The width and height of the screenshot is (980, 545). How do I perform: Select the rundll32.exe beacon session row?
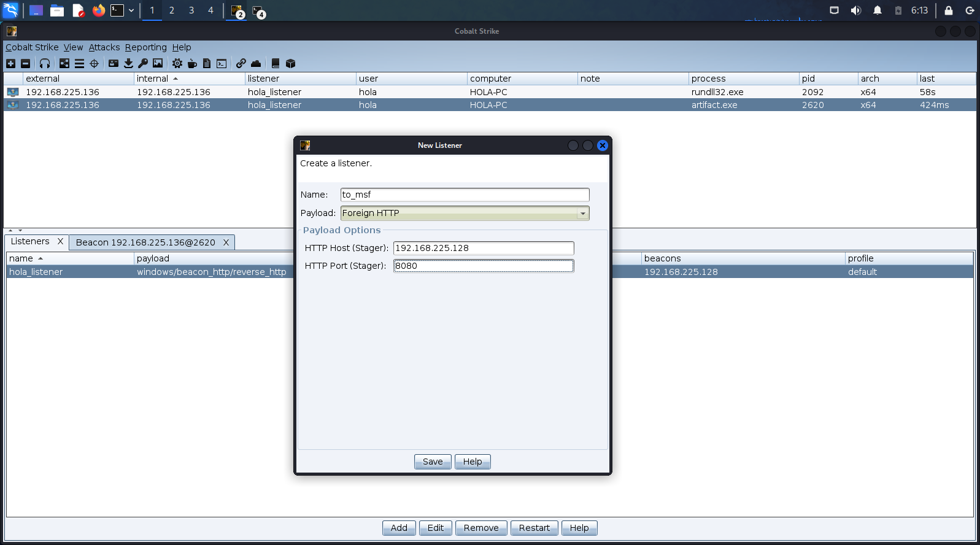pos(490,92)
